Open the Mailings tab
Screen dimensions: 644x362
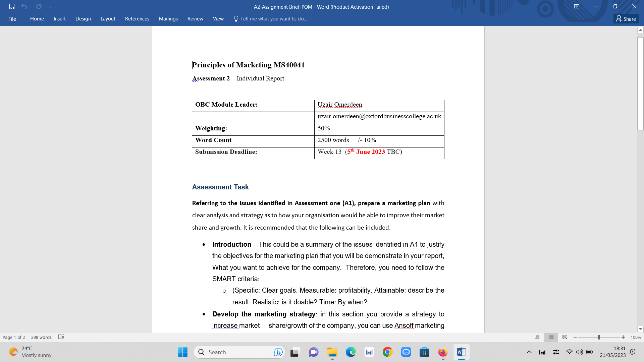(168, 19)
